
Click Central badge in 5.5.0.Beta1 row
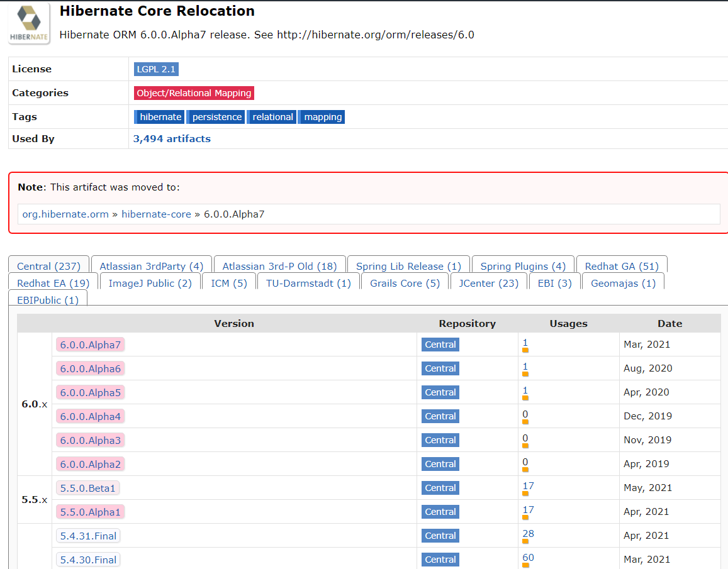coord(440,488)
